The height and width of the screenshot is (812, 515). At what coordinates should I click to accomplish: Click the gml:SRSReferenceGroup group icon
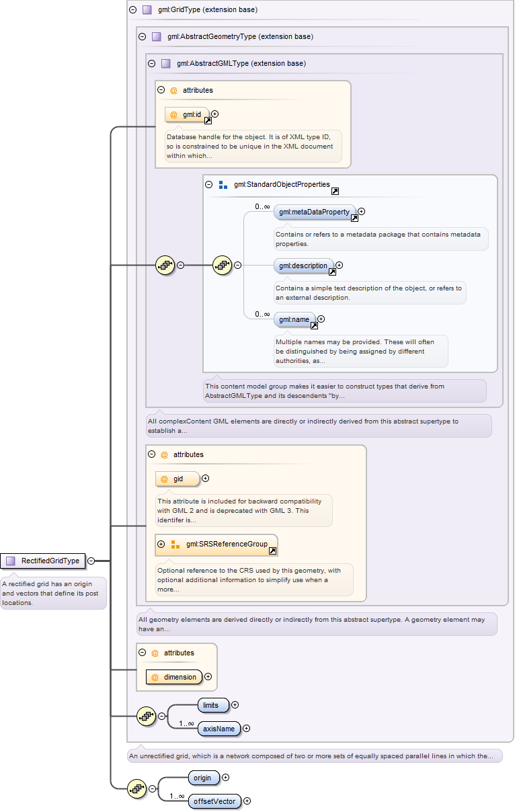175,544
